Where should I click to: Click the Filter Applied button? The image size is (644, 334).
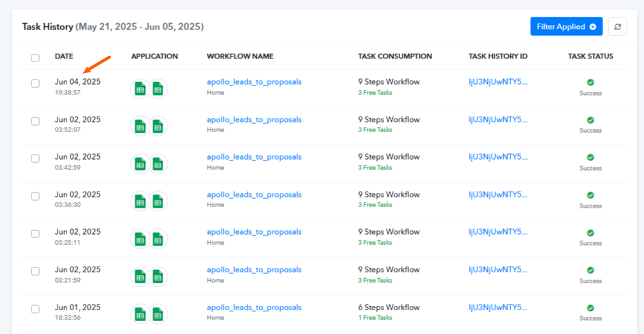(567, 26)
